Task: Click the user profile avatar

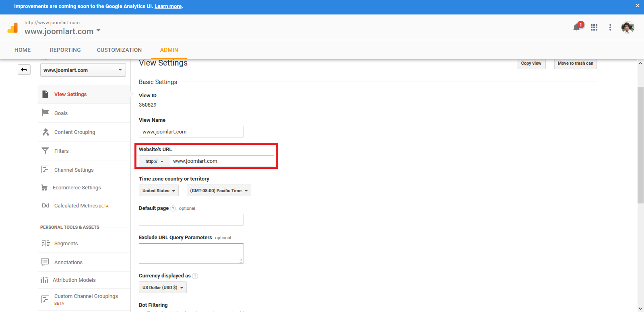Action: point(628,27)
